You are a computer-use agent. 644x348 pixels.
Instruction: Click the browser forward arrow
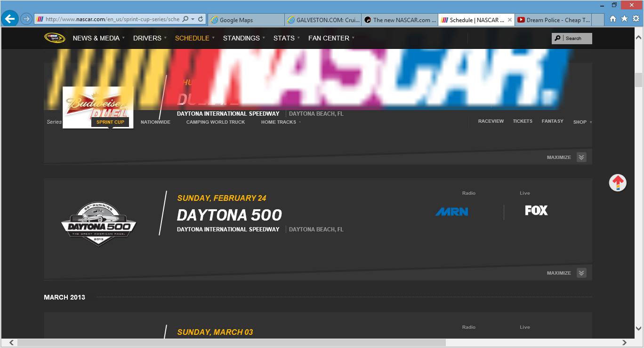26,19
